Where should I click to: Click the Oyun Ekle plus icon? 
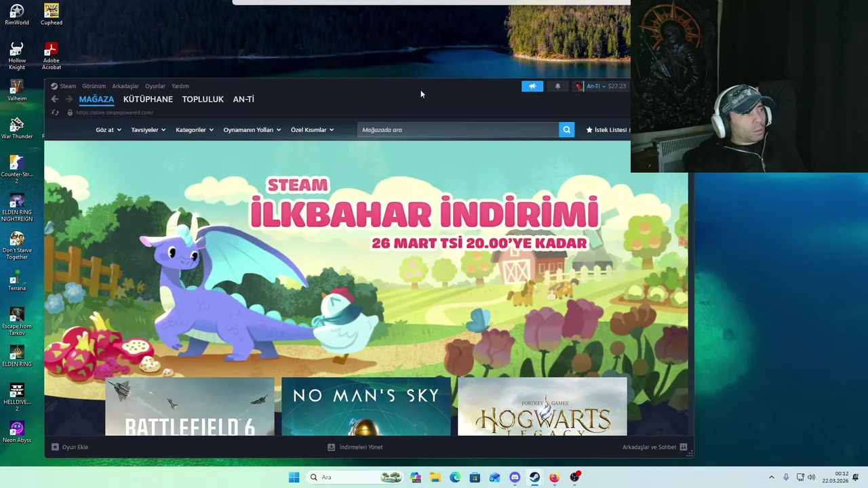(x=55, y=447)
